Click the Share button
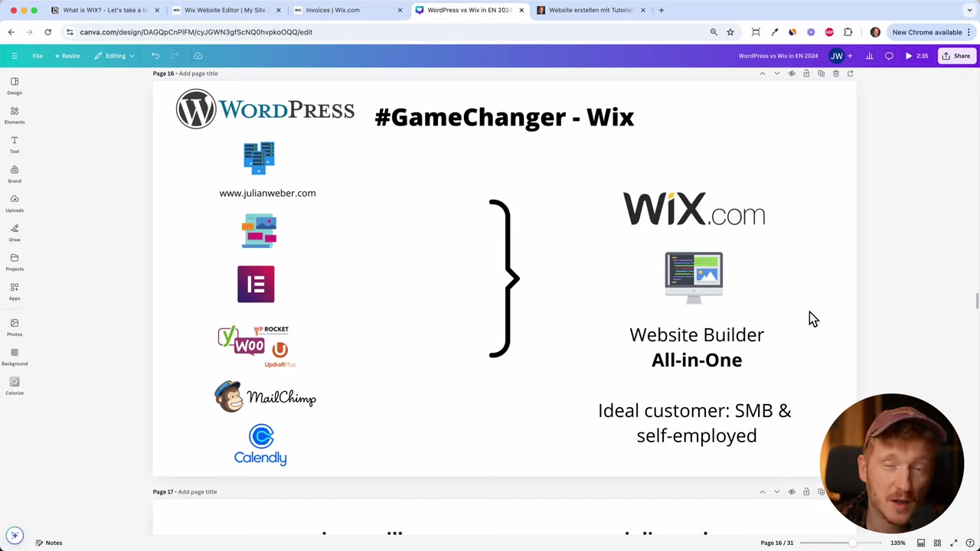Screen dimensions: 980x551 pyautogui.click(x=955, y=56)
